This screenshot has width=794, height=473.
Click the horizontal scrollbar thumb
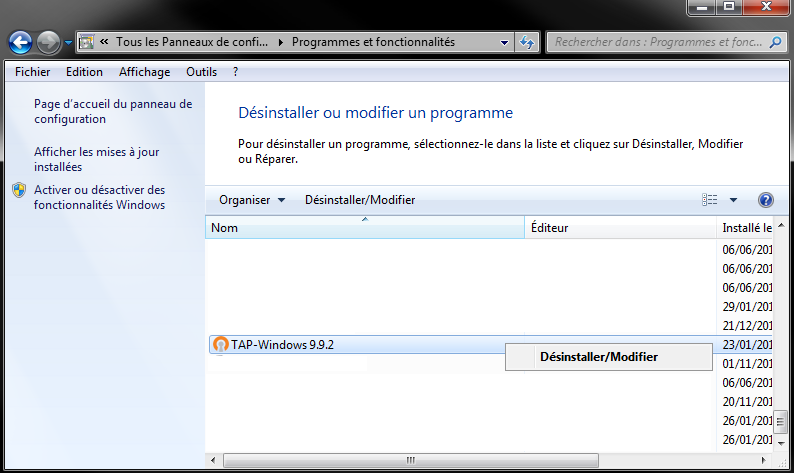coord(411,460)
